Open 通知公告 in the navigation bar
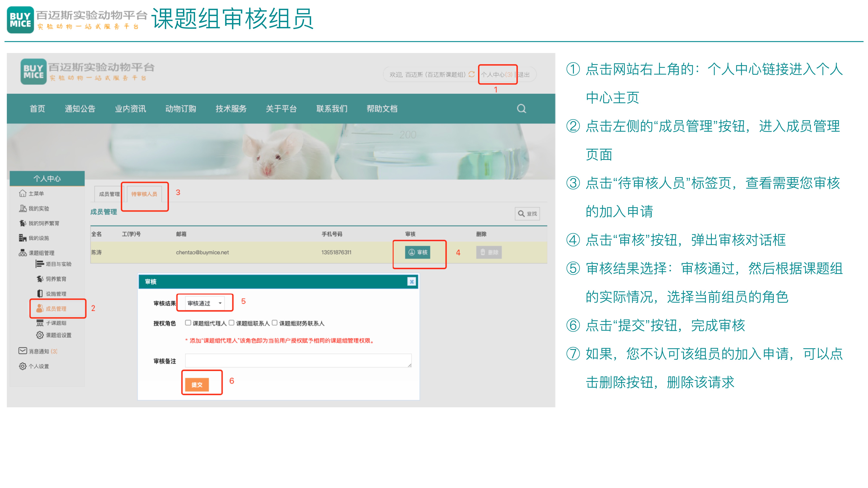 tap(80, 108)
